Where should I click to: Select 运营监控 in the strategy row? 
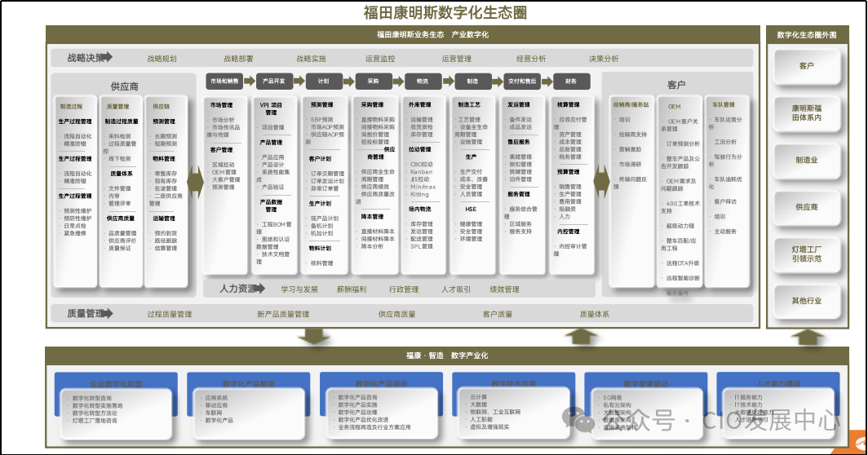[x=380, y=59]
